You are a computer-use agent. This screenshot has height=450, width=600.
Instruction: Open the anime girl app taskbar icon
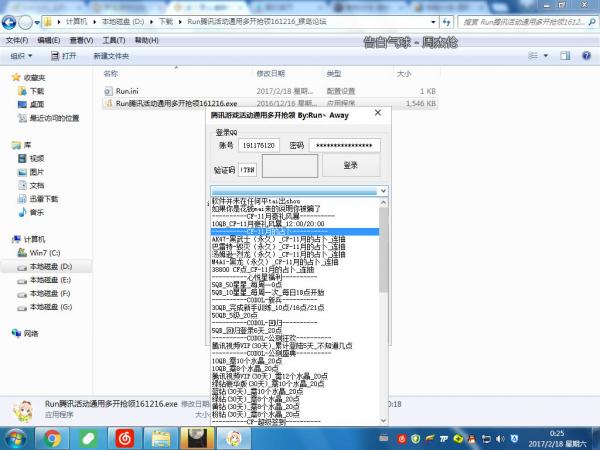(x=234, y=439)
